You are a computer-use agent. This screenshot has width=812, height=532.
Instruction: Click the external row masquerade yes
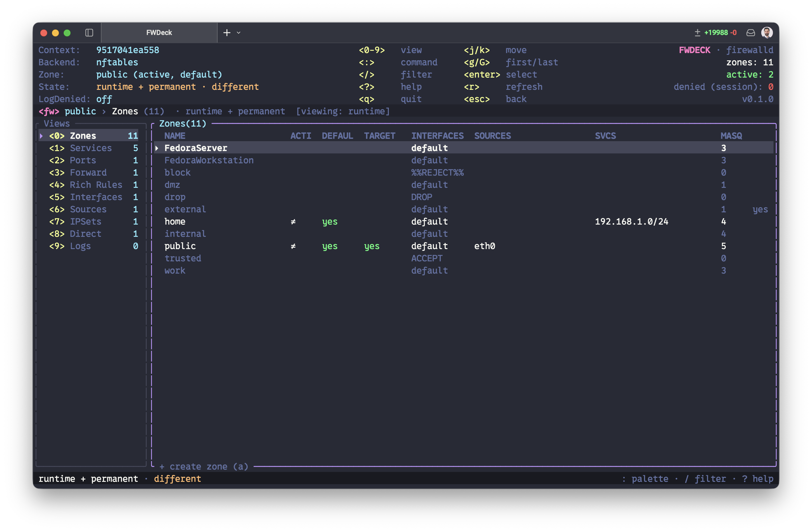pos(760,209)
